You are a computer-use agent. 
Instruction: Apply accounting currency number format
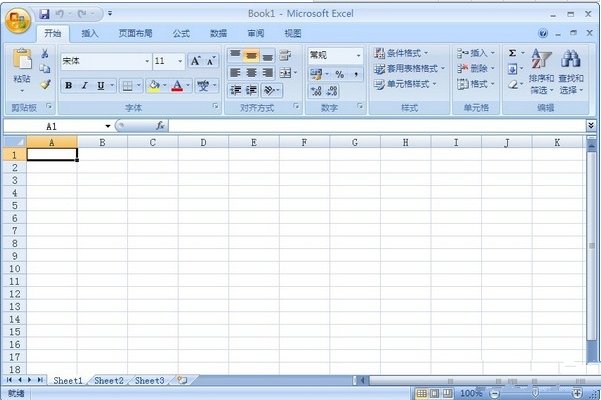pos(316,74)
